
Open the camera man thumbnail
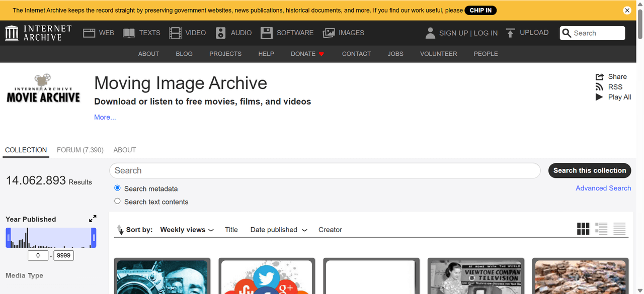(x=162, y=276)
